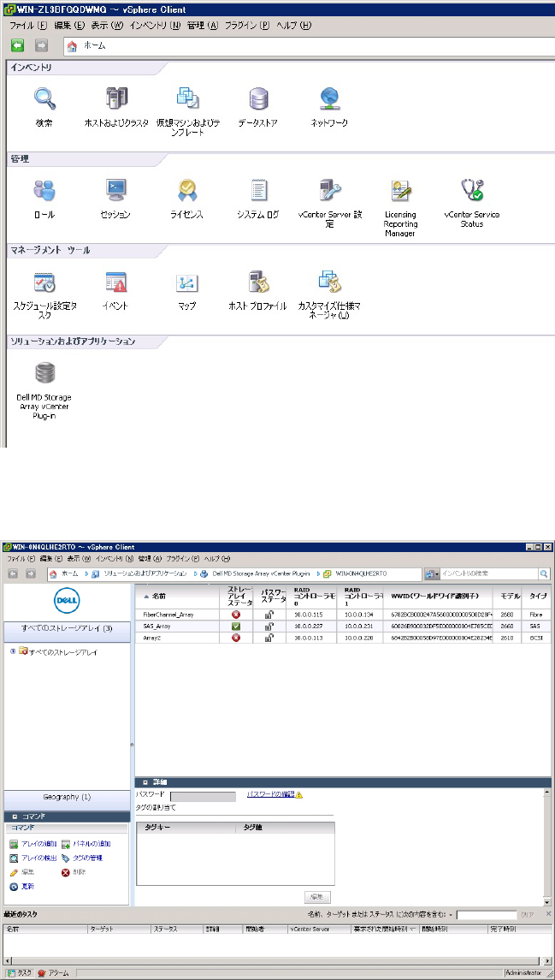The image size is (555, 980).
Task: Open the セッション icon
Action: (116, 190)
